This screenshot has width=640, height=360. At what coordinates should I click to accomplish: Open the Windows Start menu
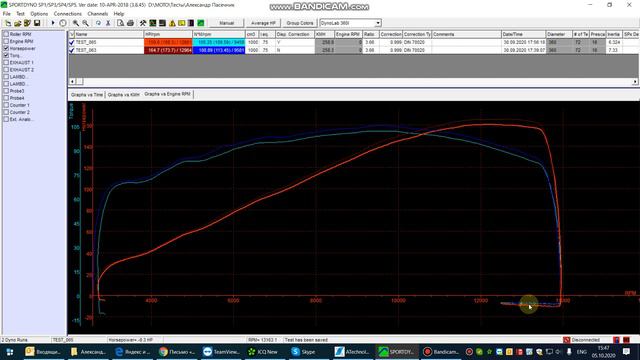point(10,352)
